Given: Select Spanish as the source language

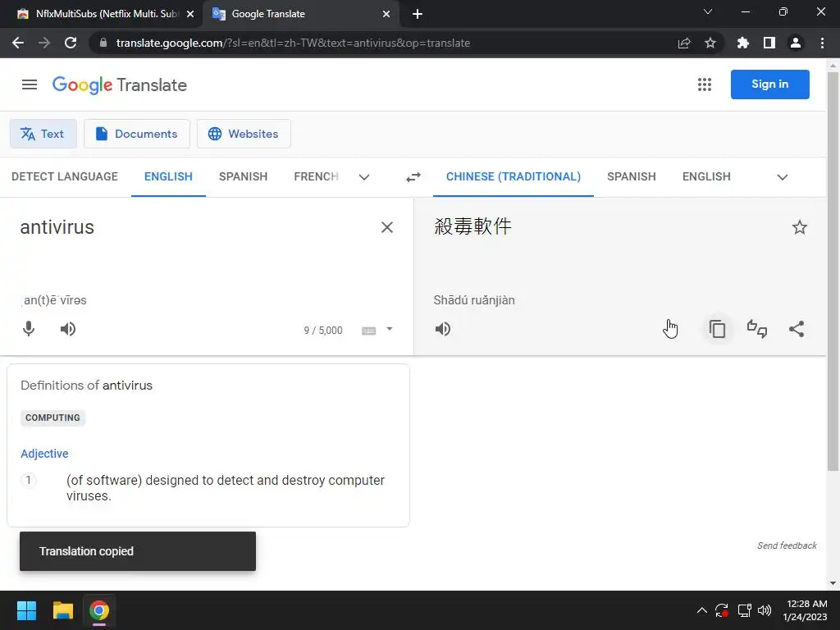Looking at the screenshot, I should (x=243, y=177).
